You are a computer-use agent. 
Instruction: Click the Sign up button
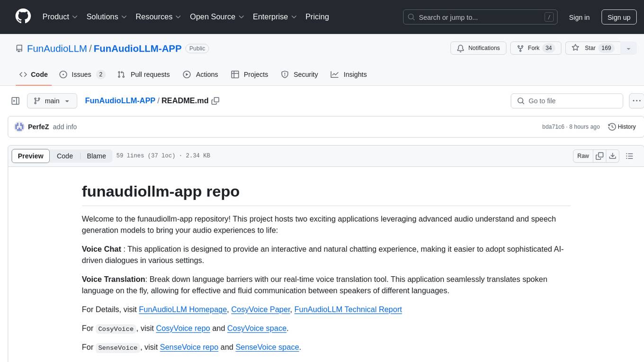point(619,17)
